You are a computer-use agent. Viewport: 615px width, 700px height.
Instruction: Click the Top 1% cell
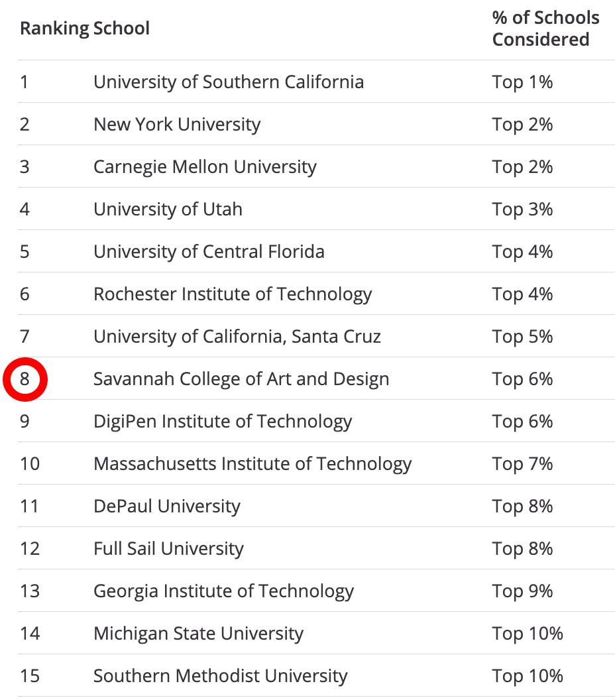pos(522,82)
